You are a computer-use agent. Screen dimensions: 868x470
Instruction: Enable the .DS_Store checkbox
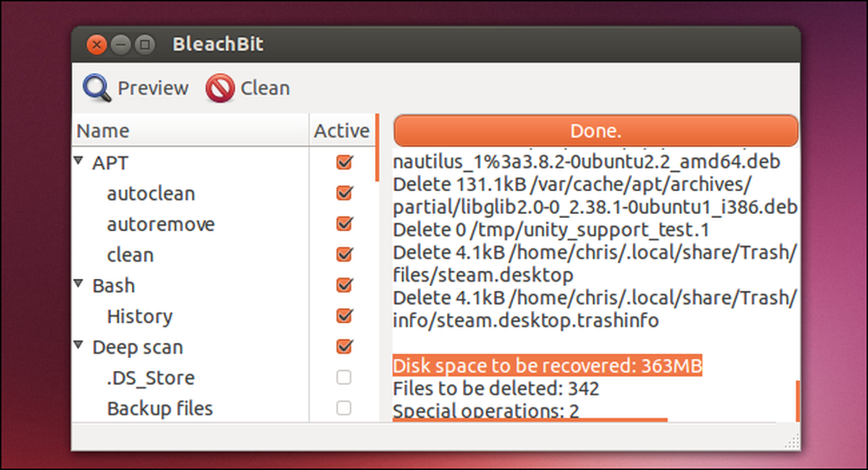(344, 377)
